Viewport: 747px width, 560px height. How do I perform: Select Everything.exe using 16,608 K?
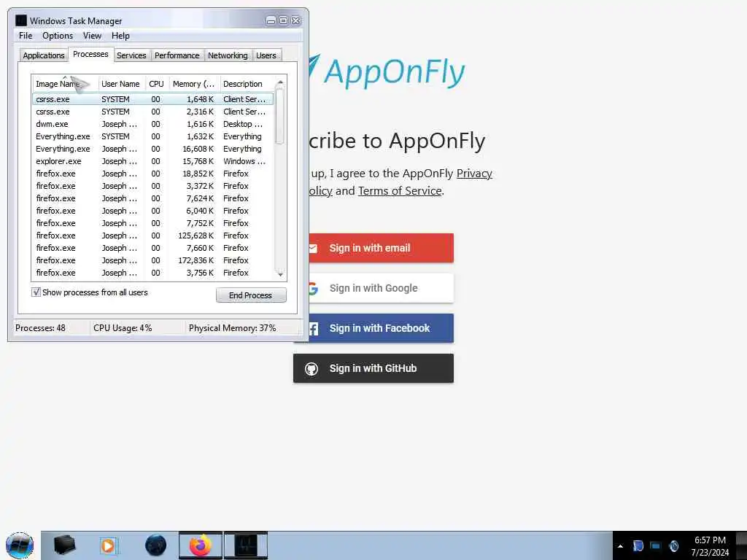(x=153, y=149)
